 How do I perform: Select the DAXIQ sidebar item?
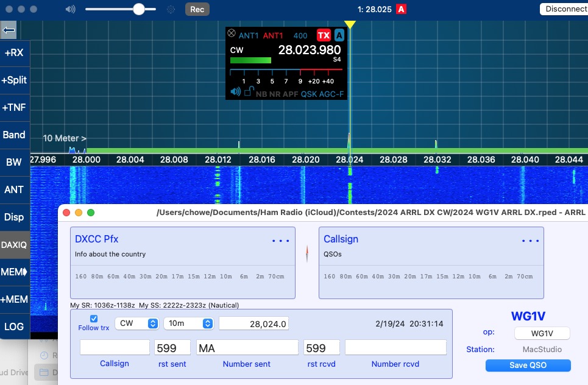14,244
